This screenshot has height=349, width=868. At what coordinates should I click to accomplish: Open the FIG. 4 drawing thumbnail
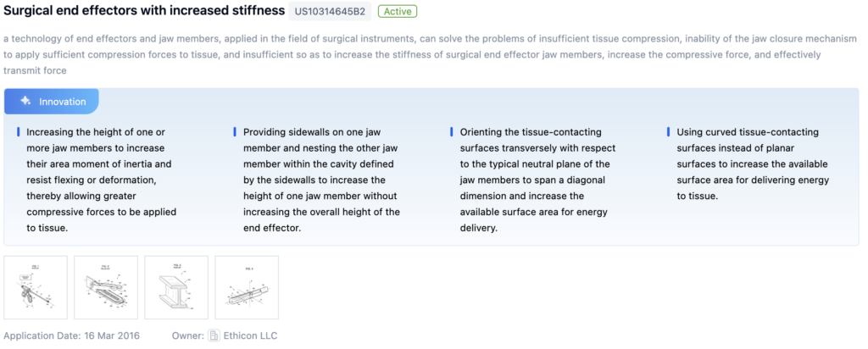[247, 287]
